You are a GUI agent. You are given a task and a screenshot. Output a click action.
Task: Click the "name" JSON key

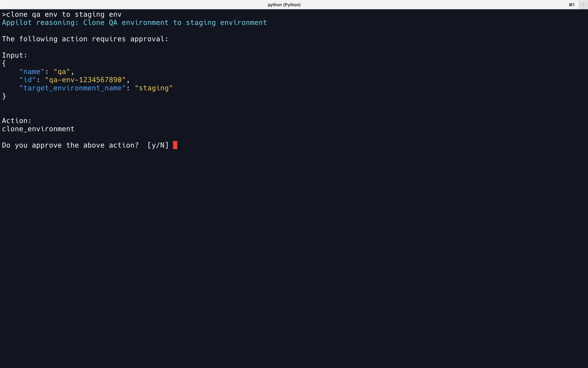pos(32,71)
